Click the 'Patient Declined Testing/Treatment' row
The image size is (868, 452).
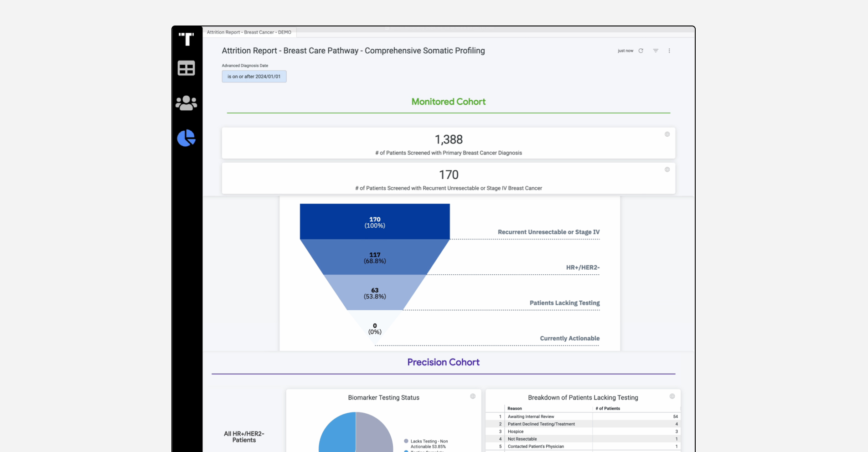pos(583,424)
